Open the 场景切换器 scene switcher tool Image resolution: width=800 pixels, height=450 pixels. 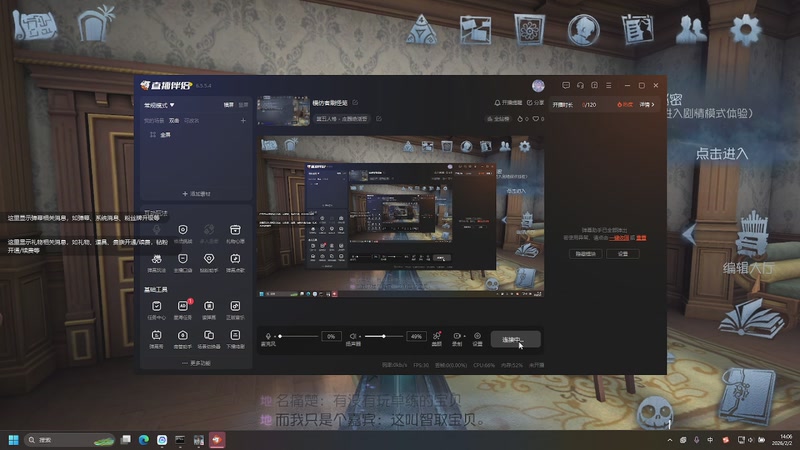209,338
